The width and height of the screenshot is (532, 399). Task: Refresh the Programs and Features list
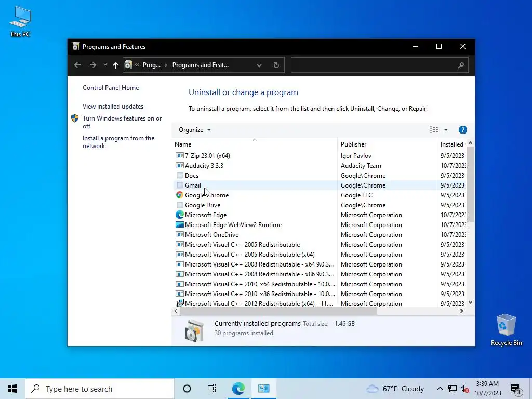coord(276,65)
